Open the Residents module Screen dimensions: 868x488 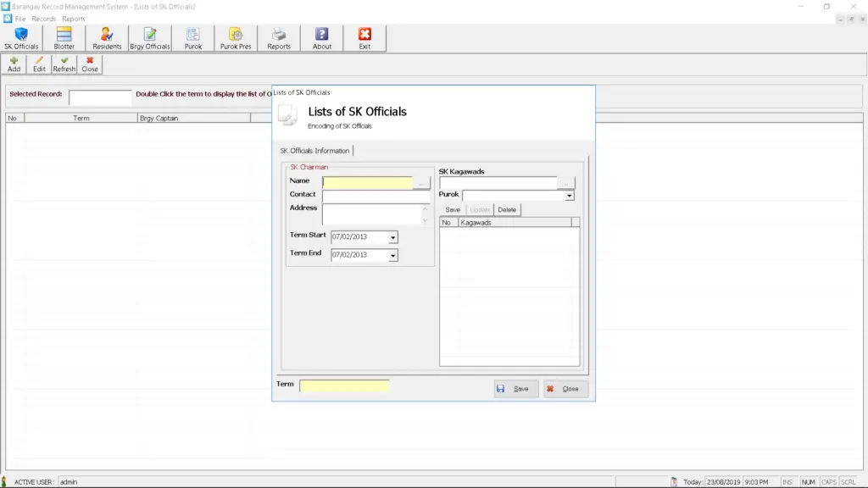pos(107,38)
